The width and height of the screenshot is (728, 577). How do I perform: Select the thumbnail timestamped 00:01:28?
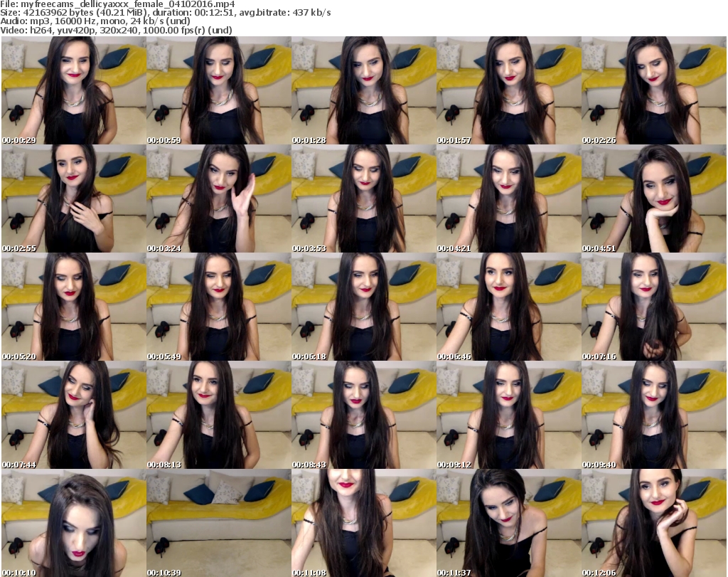coord(364,90)
